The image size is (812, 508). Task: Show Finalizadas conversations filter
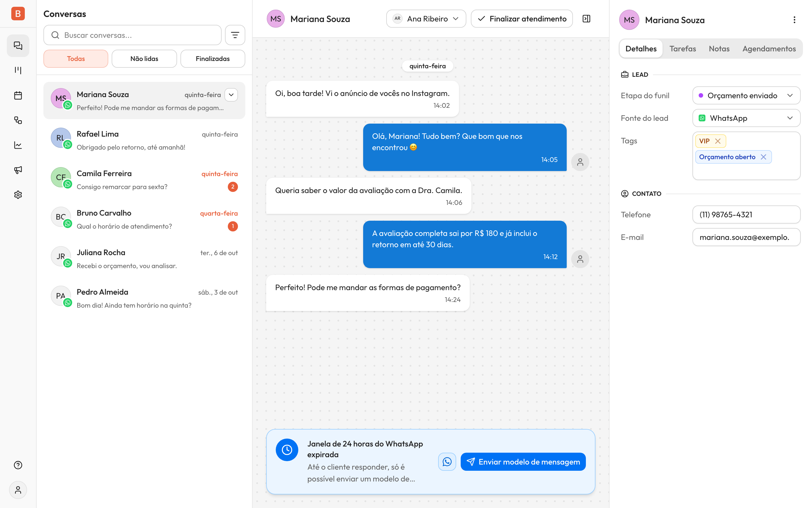tap(213, 59)
